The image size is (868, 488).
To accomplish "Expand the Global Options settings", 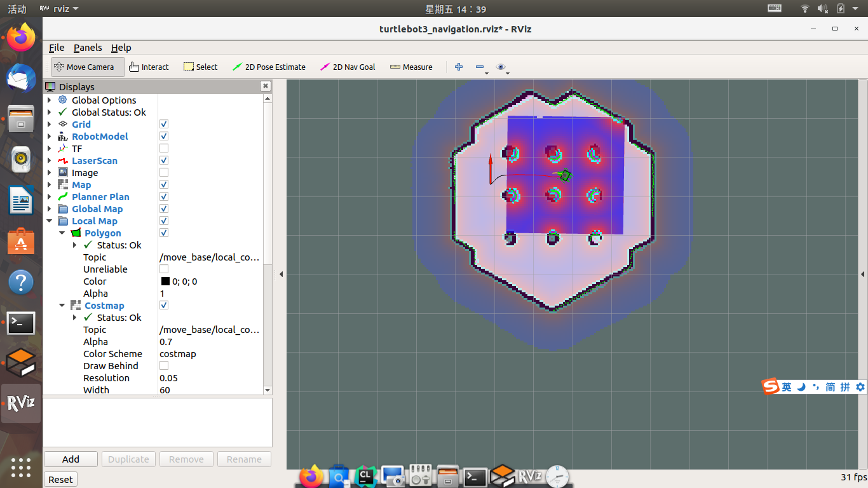I will point(50,100).
